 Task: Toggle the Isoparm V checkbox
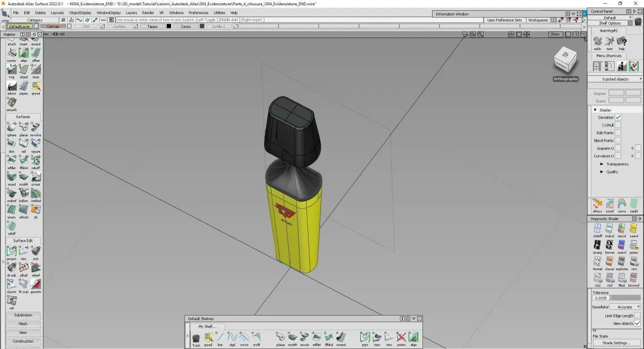pyautogui.click(x=638, y=148)
